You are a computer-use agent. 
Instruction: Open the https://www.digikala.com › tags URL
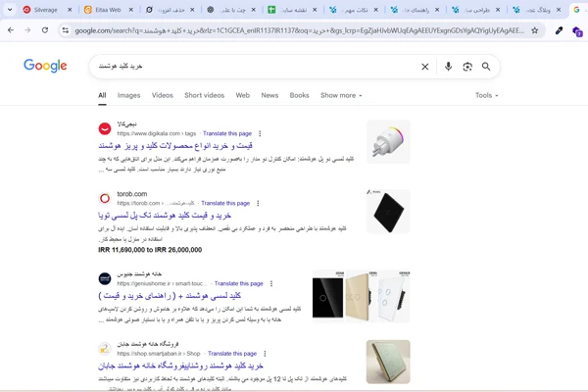pos(157,133)
